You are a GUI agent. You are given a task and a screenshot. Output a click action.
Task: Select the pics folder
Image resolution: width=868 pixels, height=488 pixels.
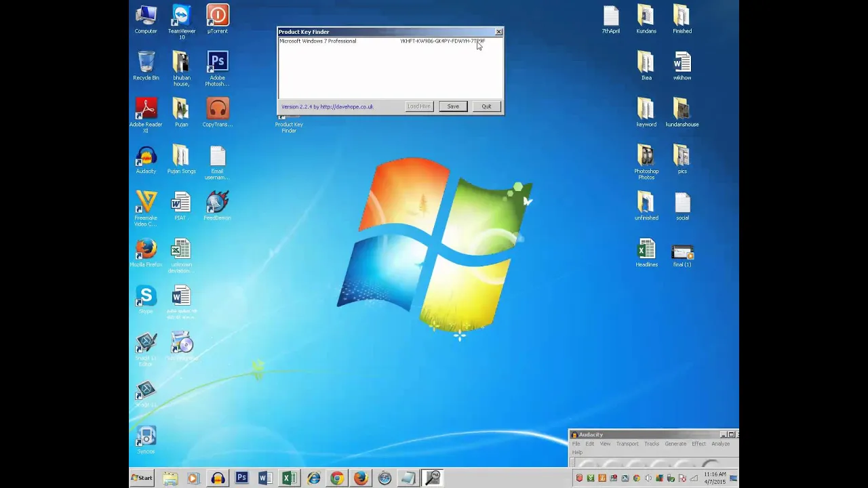[x=682, y=160]
